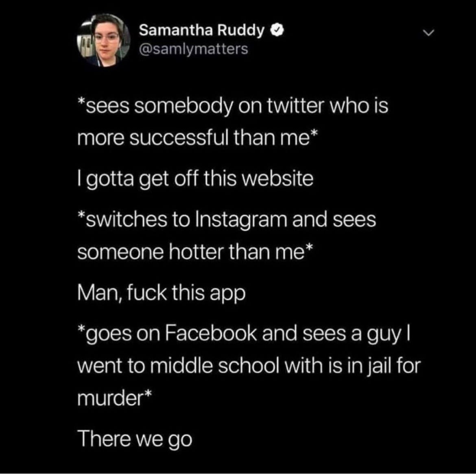The image size is (476, 474).
Task: Open the Samantha Ruddy display name
Action: [202, 30]
